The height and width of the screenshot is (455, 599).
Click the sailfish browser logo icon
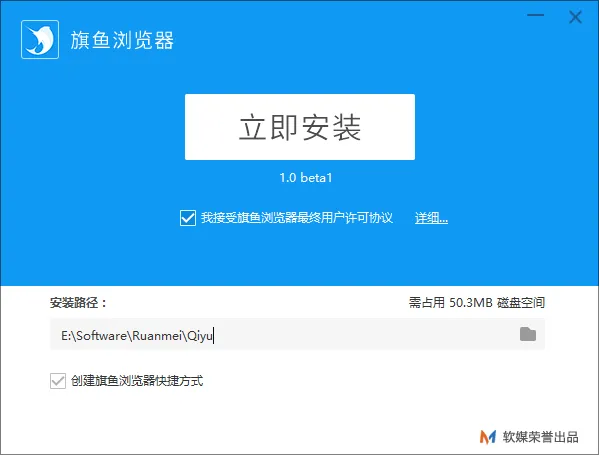tap(40, 39)
